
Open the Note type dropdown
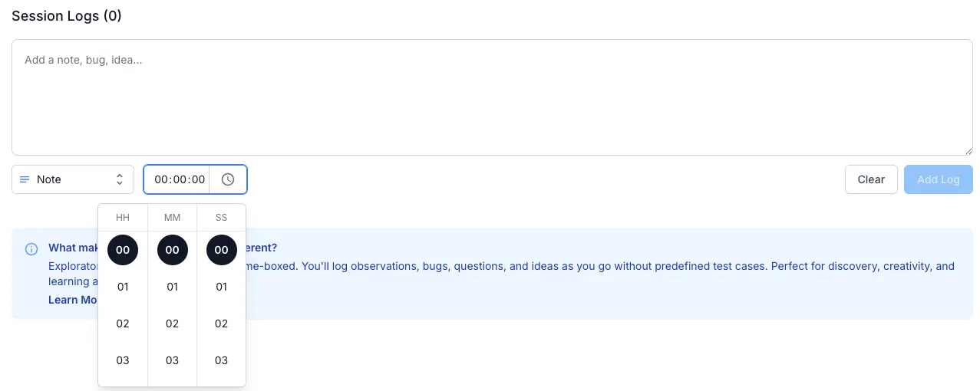73,179
